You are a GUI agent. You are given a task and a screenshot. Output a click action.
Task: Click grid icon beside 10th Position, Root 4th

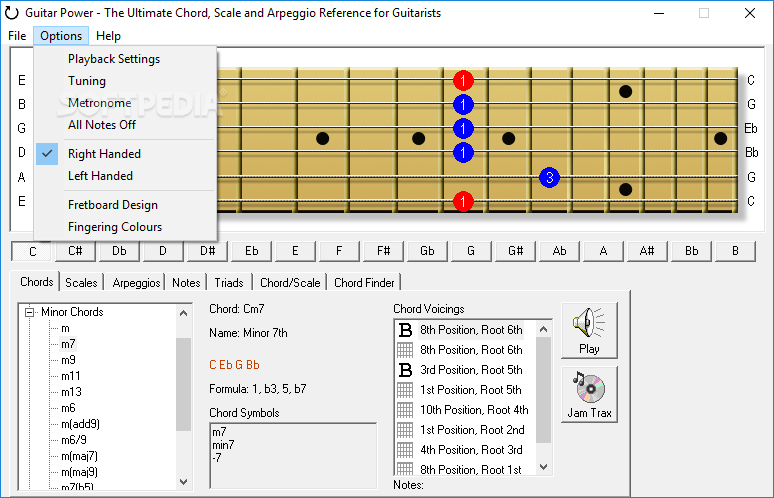point(405,410)
